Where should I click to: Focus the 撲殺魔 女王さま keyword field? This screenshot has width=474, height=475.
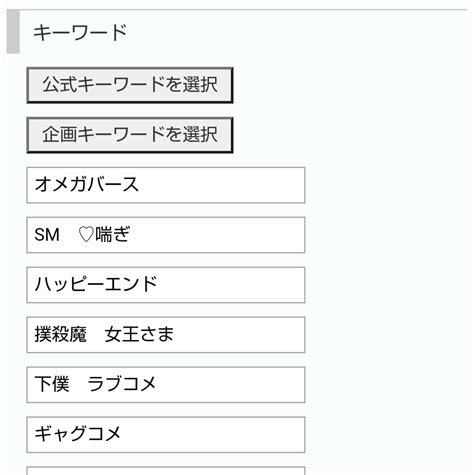click(x=166, y=335)
